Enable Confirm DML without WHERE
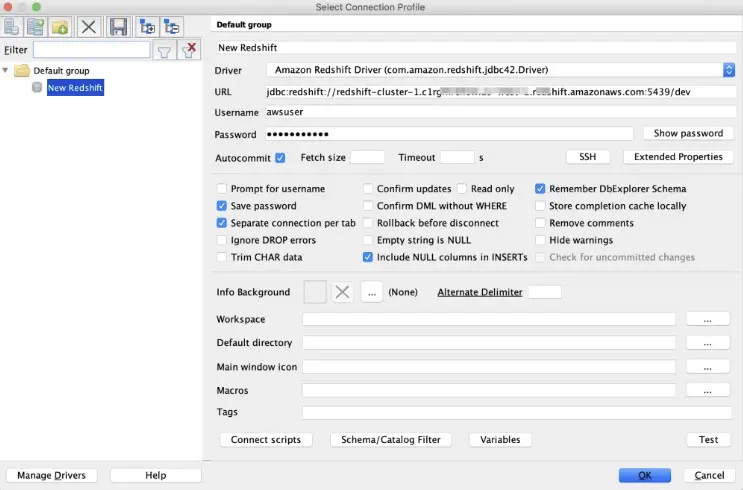The width and height of the screenshot is (743, 490). pyautogui.click(x=368, y=206)
